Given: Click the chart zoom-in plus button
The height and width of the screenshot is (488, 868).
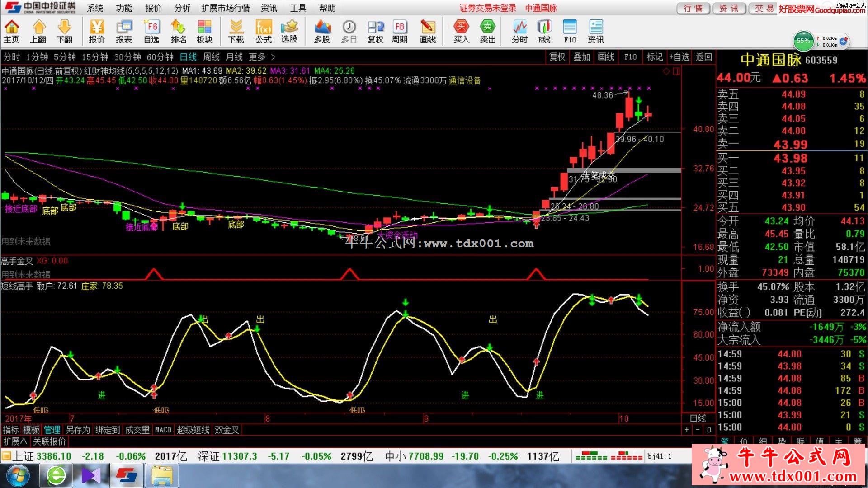Looking at the screenshot, I should tap(687, 430).
